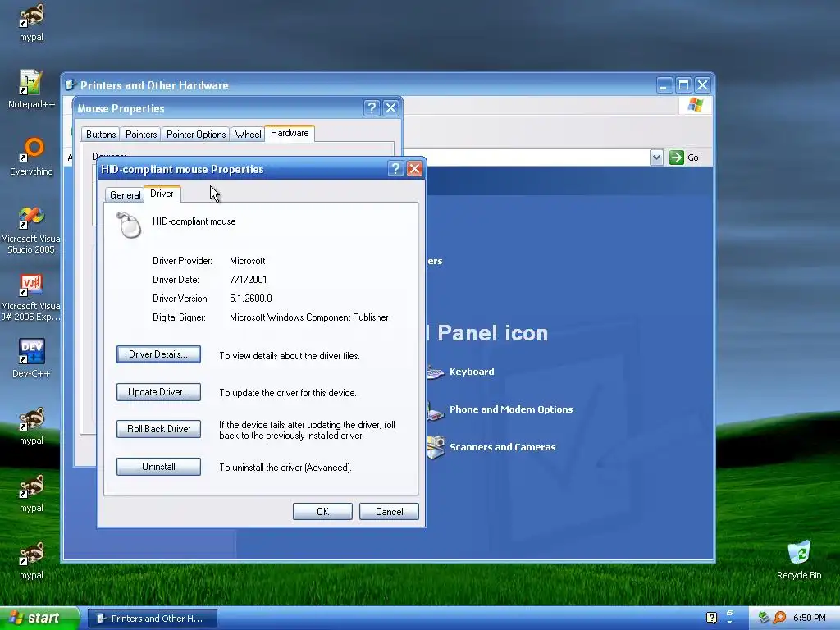
Task: Open the Pointers tab in Mouse Properties
Action: point(141,135)
